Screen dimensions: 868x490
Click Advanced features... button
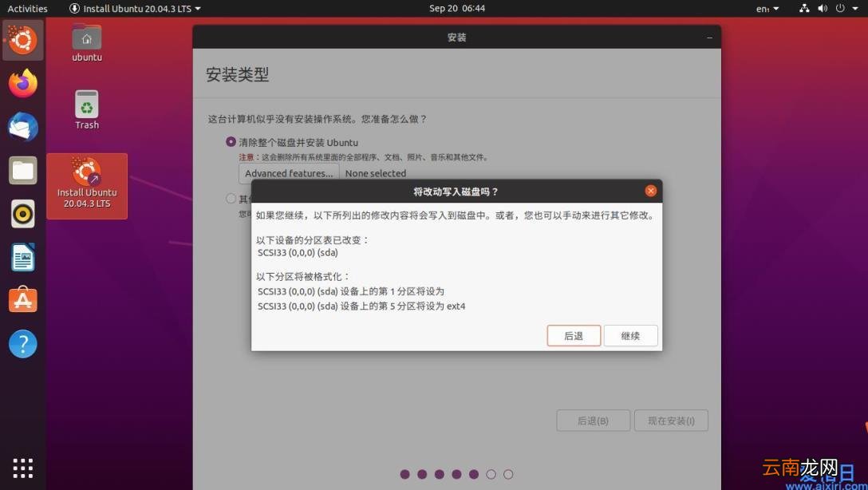point(289,173)
